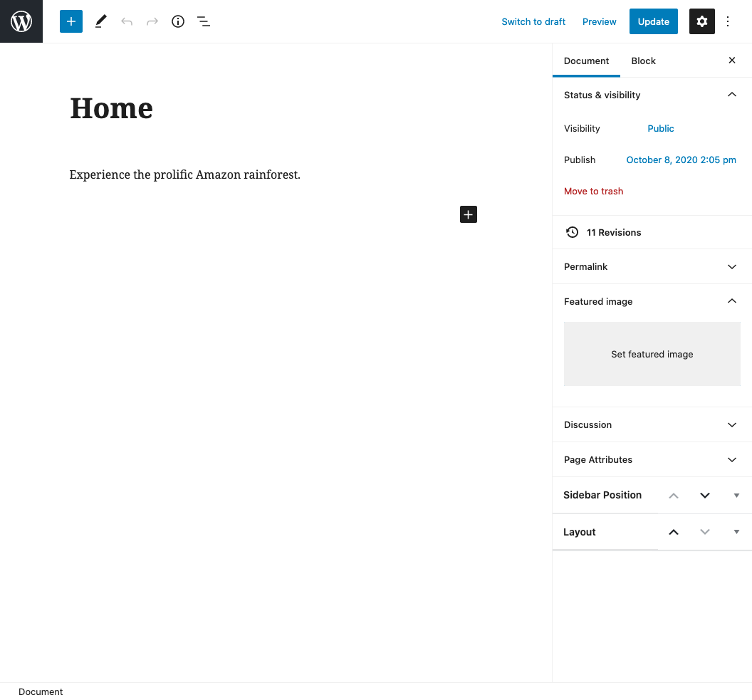Open editor settings gear
The image size is (752, 700).
click(x=701, y=21)
